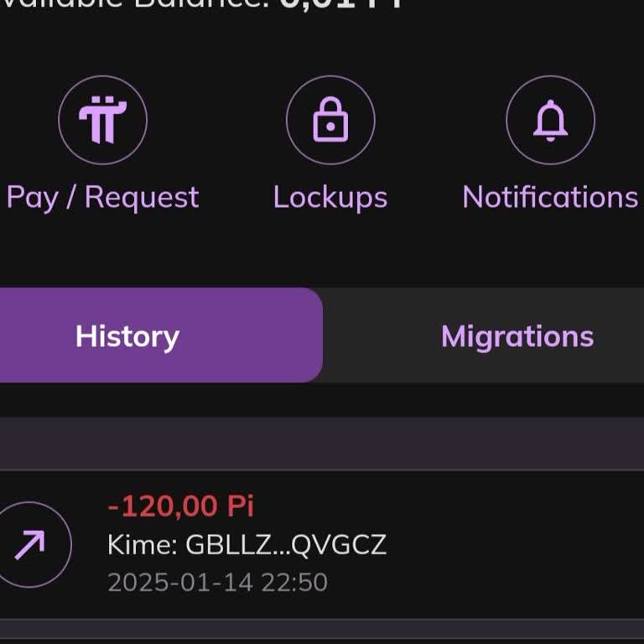Select the wallet address GBLLZ...QVGCZ
Viewport: 644px width, 644px height.
(286, 545)
